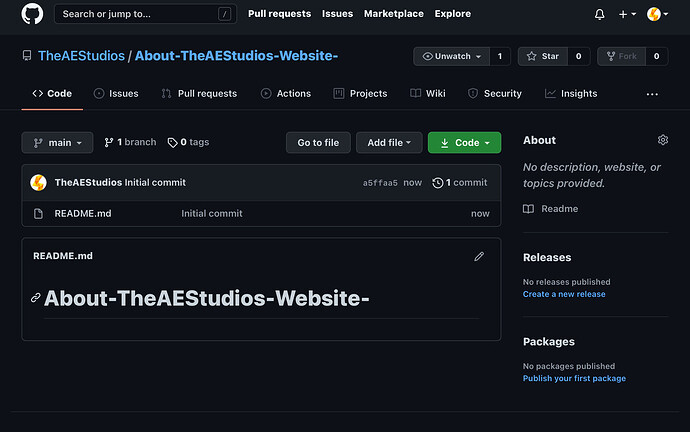The height and width of the screenshot is (432, 690).
Task: Open the 1 commit history link
Action: (460, 183)
